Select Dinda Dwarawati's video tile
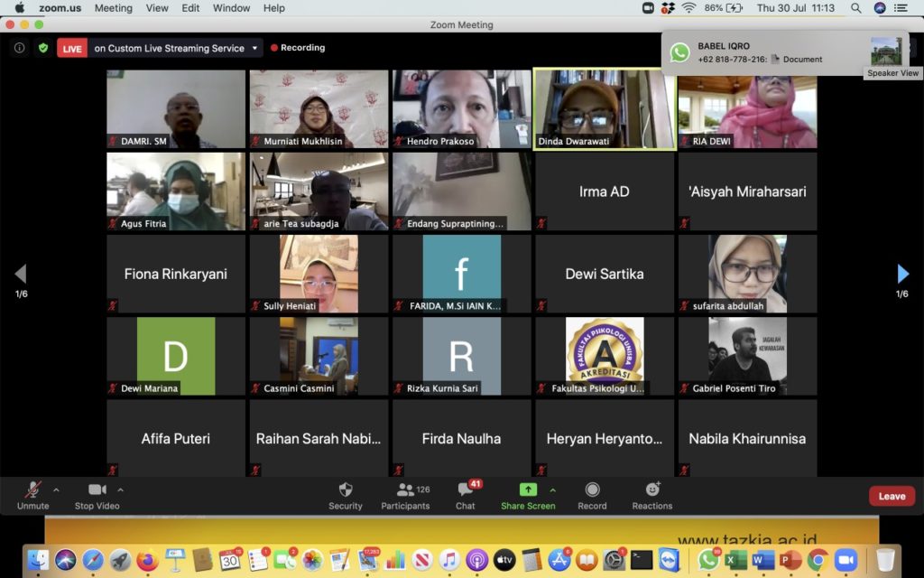 point(604,108)
